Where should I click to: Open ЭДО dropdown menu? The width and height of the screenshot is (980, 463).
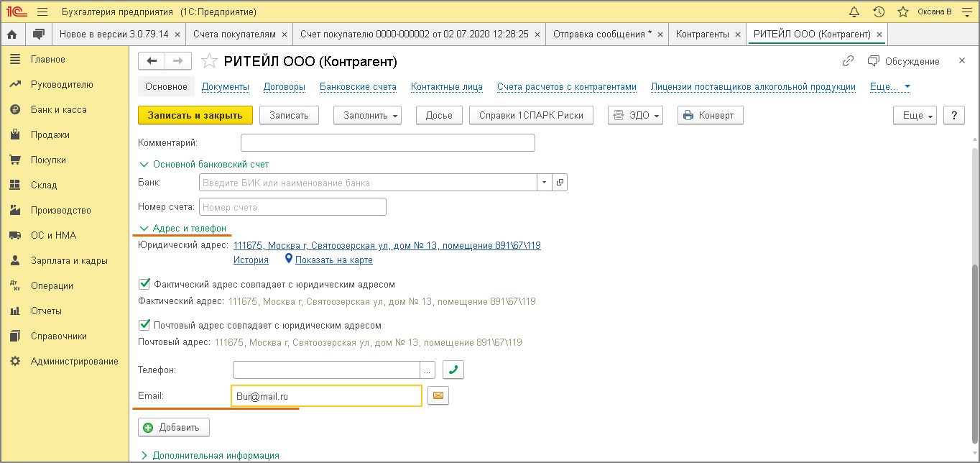(x=635, y=115)
